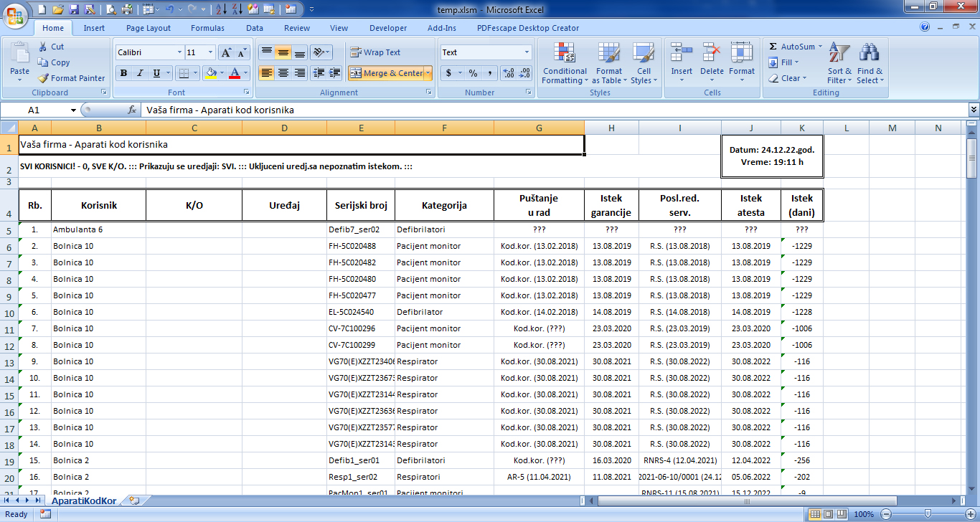980x522 pixels.
Task: Open the Developer tab
Action: pos(388,28)
